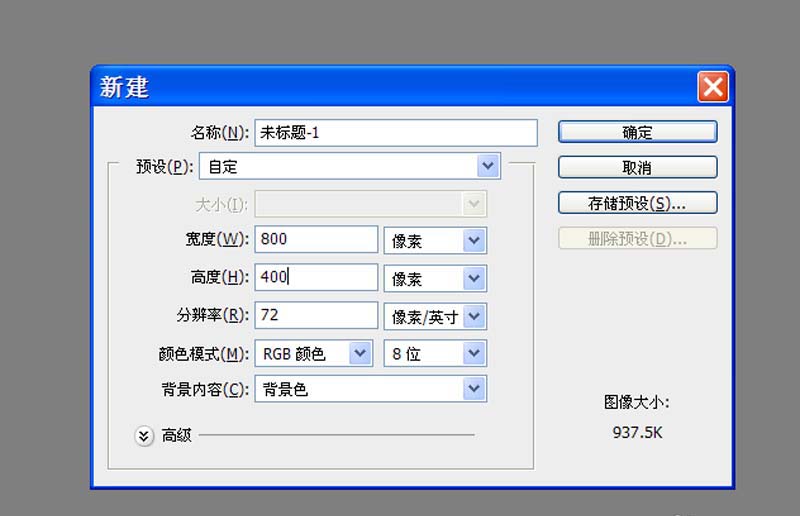The height and width of the screenshot is (516, 800).
Task: Open the 预设 dropdown showing 自定
Action: click(349, 166)
